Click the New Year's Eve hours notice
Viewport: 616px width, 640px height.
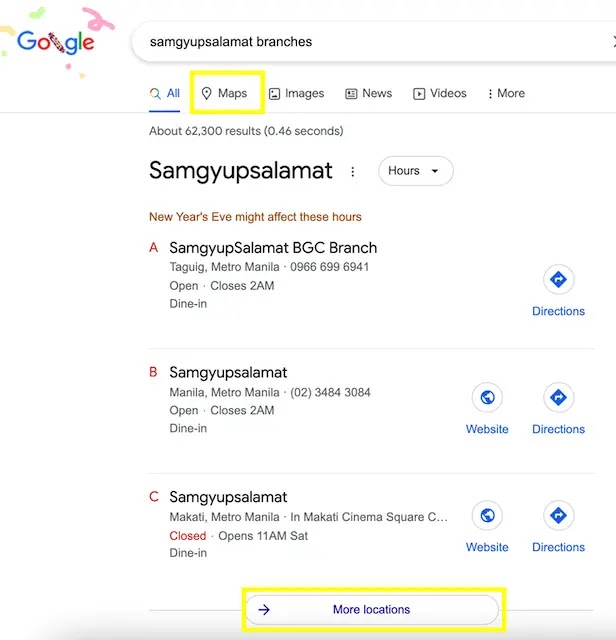tap(255, 217)
